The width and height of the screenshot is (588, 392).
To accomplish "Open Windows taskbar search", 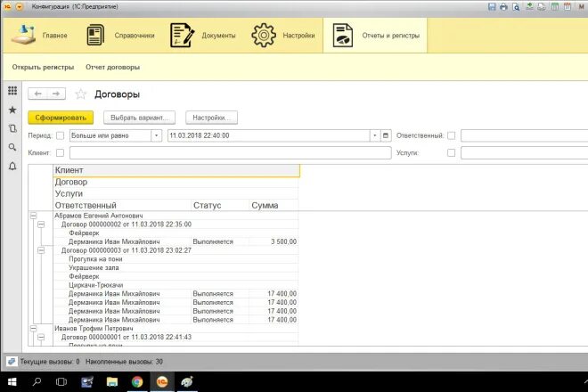I will coord(37,382).
